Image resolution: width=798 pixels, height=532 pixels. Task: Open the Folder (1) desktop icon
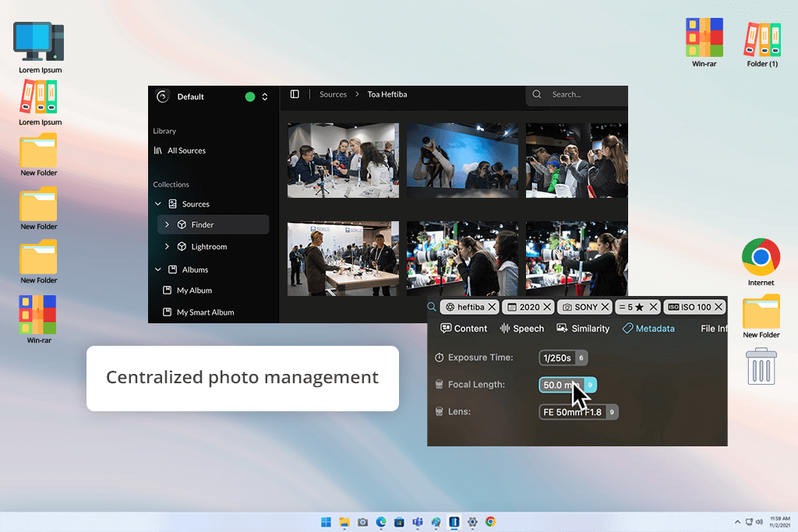[x=762, y=44]
